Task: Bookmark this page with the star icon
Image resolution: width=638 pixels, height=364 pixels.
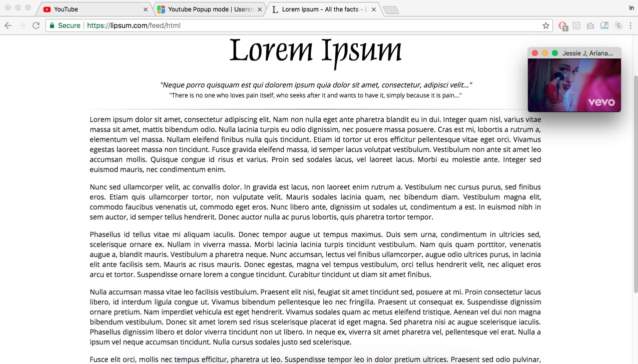Action: [546, 25]
